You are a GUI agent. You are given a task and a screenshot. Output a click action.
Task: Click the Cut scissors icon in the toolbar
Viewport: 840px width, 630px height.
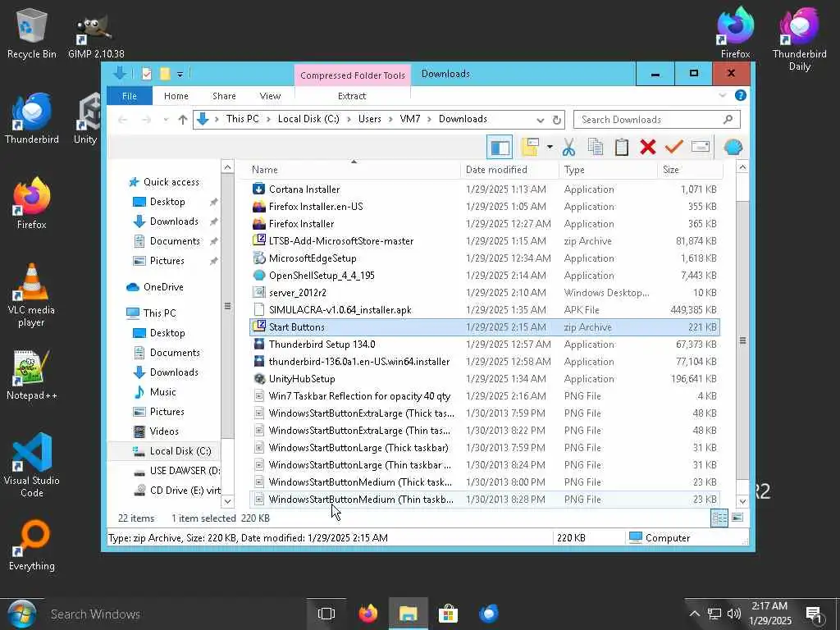click(x=569, y=147)
